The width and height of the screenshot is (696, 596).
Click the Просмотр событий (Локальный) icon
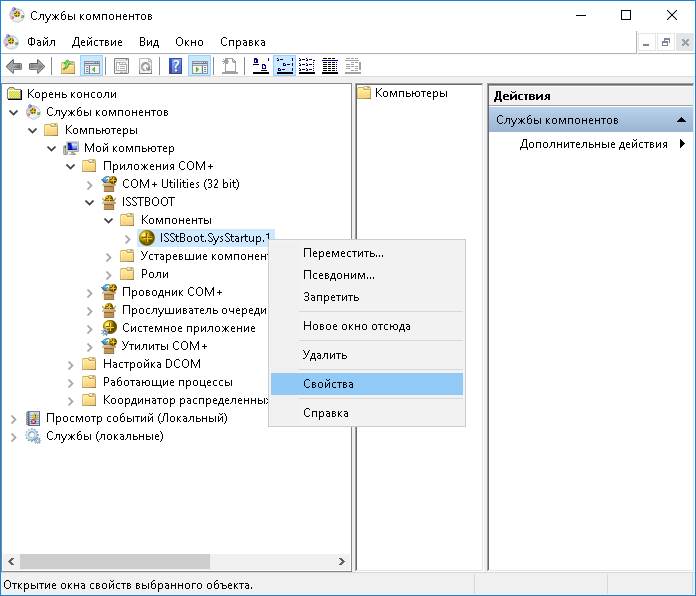click(x=33, y=418)
